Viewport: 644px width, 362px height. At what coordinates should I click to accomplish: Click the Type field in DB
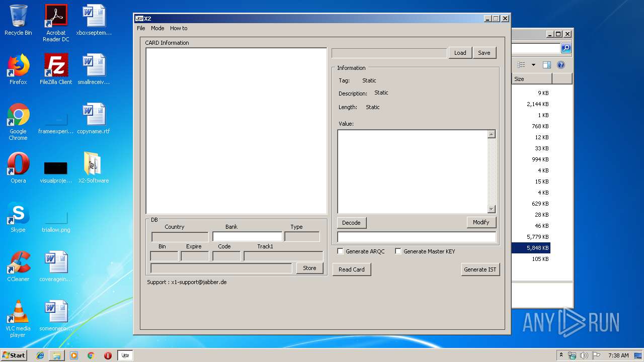pos(302,236)
